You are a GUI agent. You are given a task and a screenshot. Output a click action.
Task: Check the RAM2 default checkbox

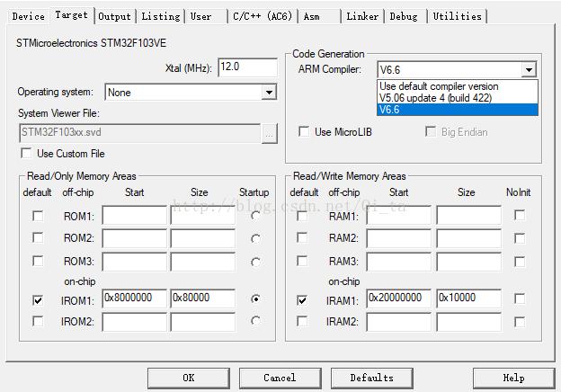pos(302,238)
